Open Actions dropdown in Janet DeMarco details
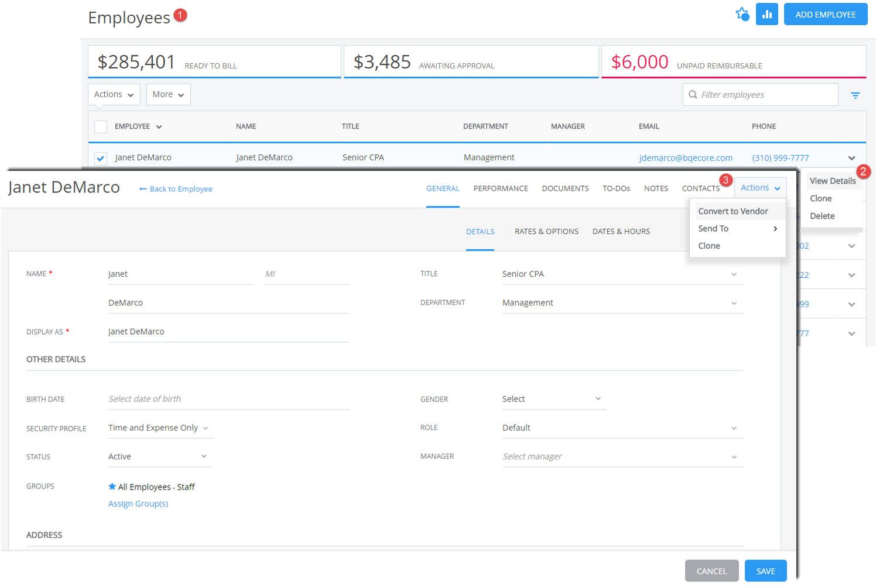The width and height of the screenshot is (876, 588). [760, 188]
